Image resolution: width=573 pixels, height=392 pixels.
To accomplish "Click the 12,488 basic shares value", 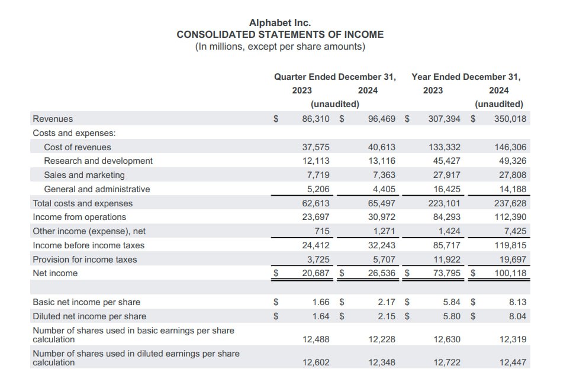I will pyautogui.click(x=316, y=339).
